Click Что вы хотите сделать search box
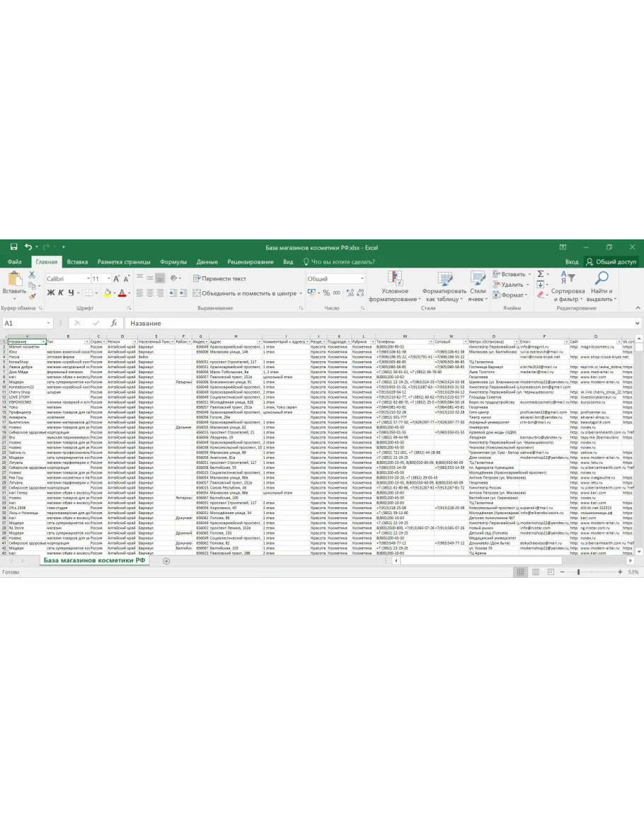Image resolution: width=644 pixels, height=818 pixels. [339, 262]
